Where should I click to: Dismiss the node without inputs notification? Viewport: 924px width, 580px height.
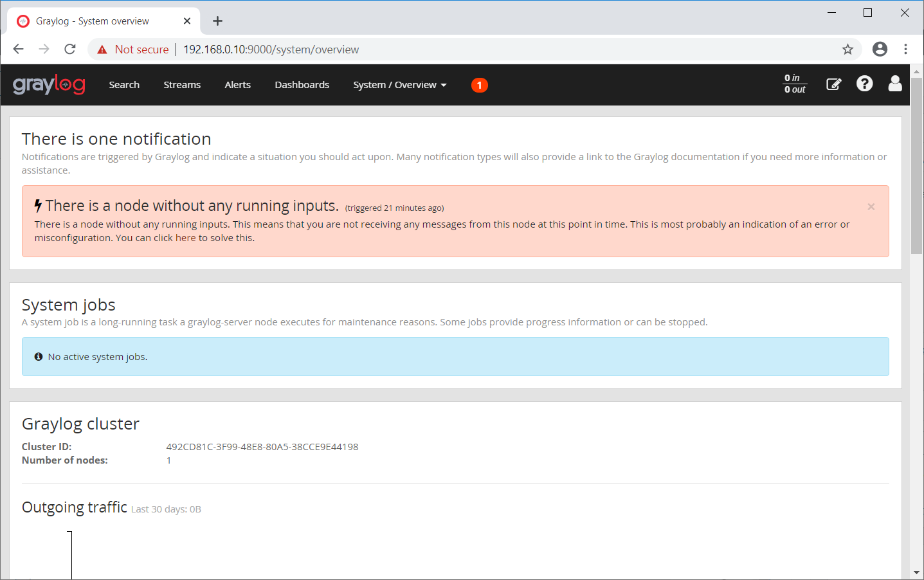[871, 206]
